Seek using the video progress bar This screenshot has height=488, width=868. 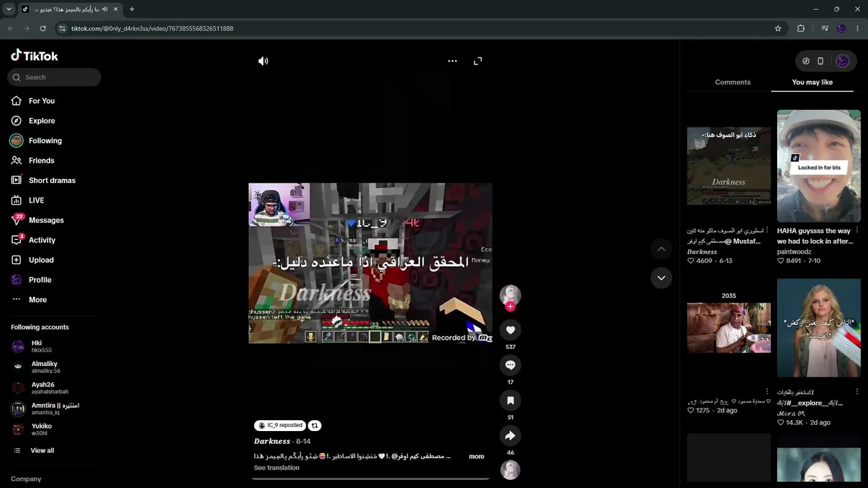(x=370, y=479)
